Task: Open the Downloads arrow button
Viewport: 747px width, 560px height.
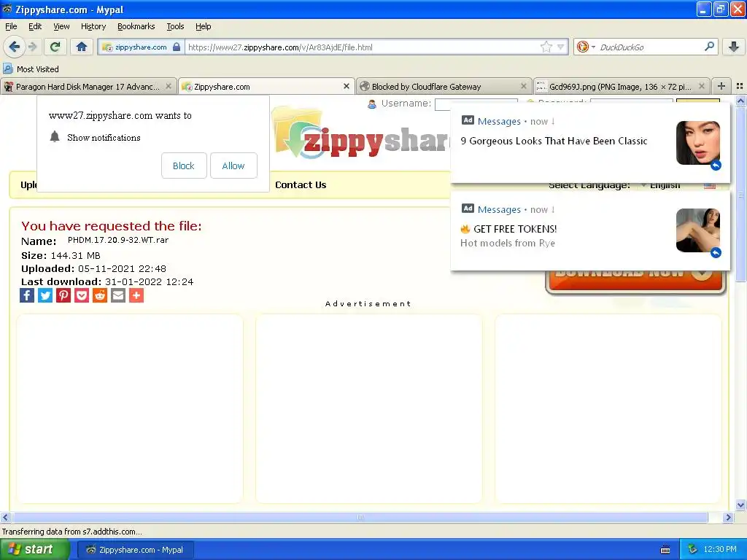Action: coord(734,47)
